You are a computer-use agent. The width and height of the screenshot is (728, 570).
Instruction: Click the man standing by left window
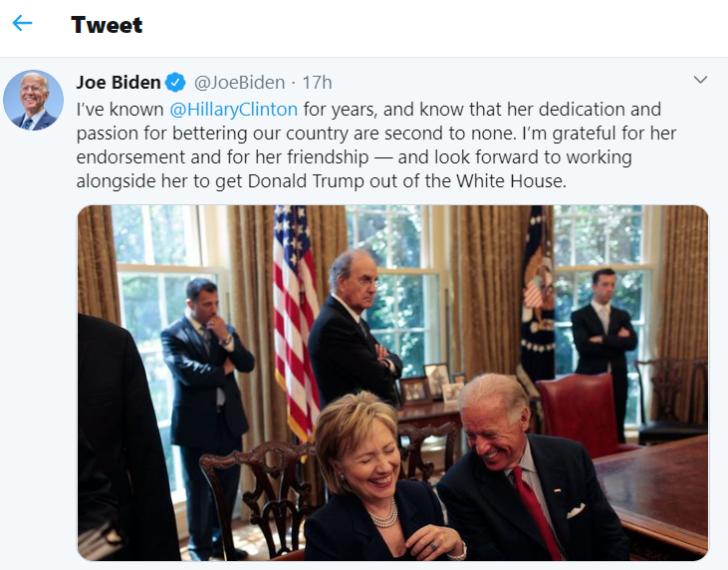[206, 399]
